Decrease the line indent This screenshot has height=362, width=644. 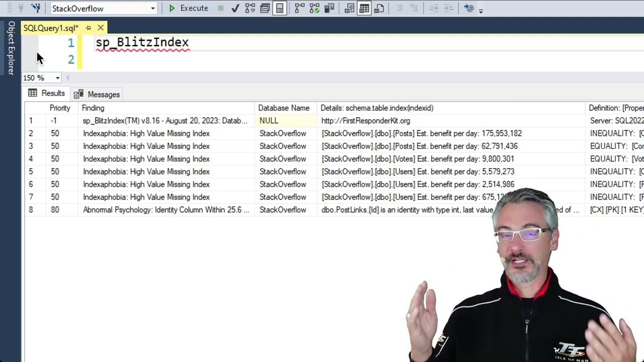(x=434, y=8)
